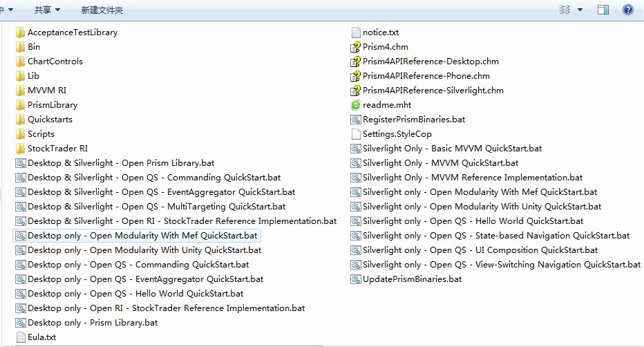Click the Prism4APIReference-Silverlight.chm icon
644x347 pixels.
(x=356, y=91)
